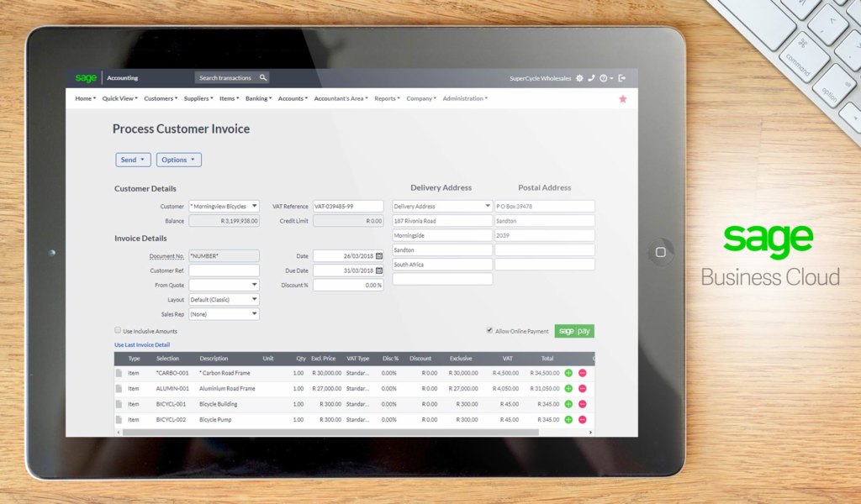Click the Customer Ref. input field

tap(224, 271)
